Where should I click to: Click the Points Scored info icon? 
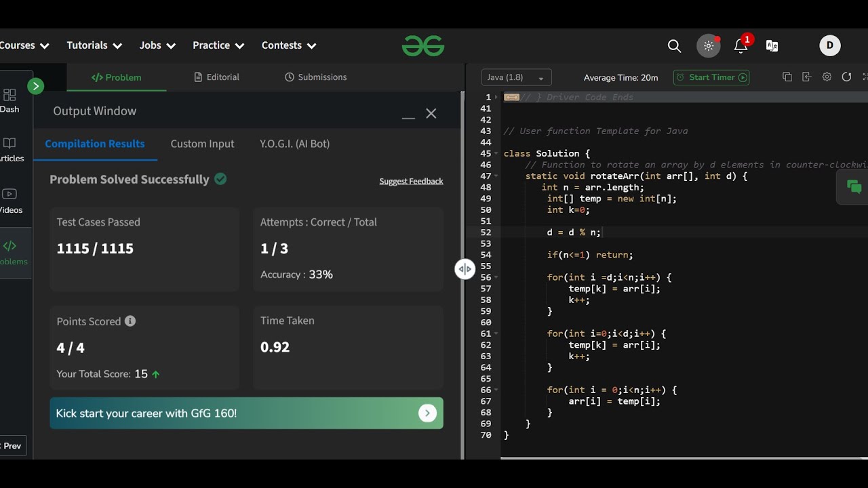pos(130,321)
